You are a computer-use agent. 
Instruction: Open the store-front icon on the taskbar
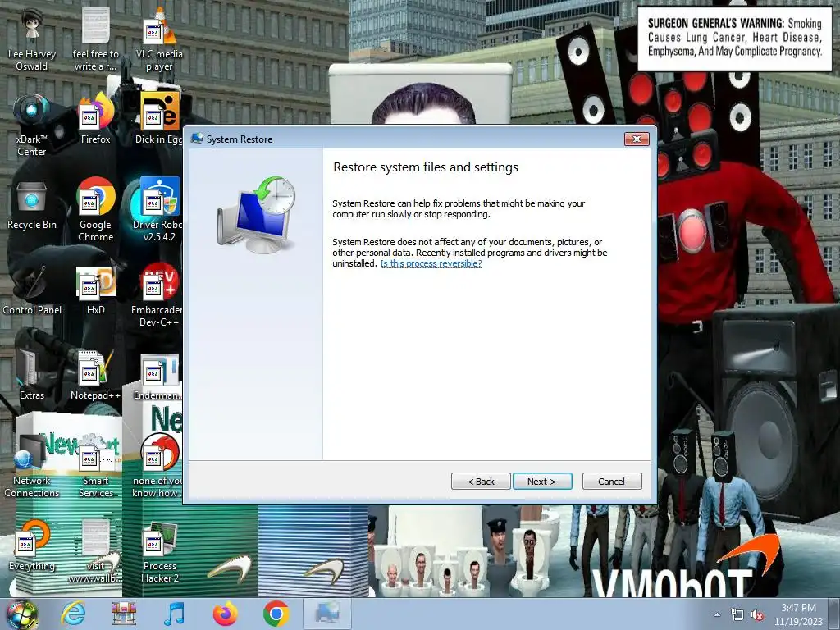coord(124,614)
